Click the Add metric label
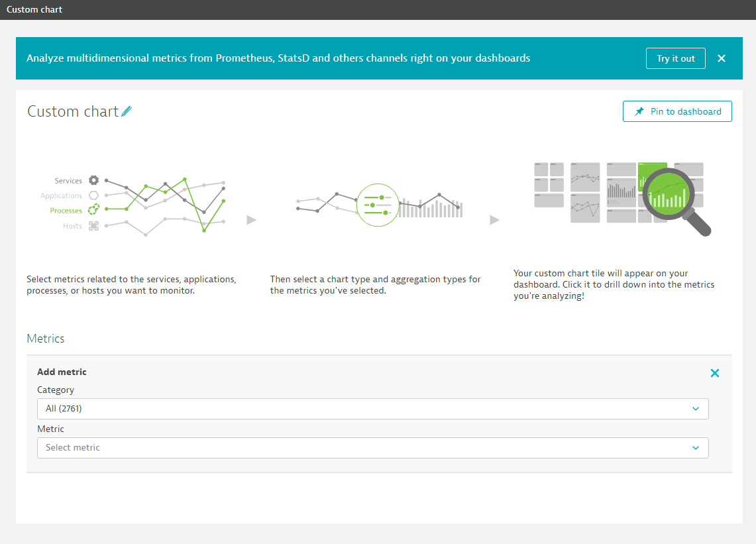 (x=62, y=372)
